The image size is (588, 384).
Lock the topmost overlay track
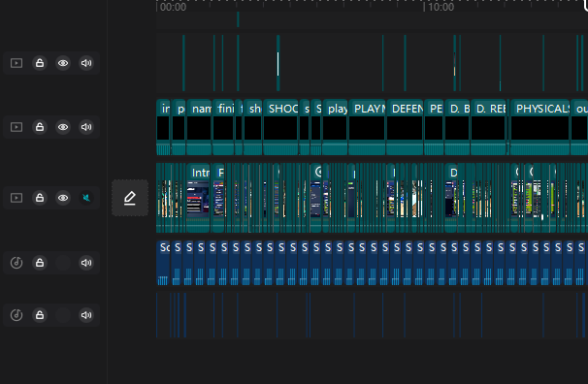point(40,63)
